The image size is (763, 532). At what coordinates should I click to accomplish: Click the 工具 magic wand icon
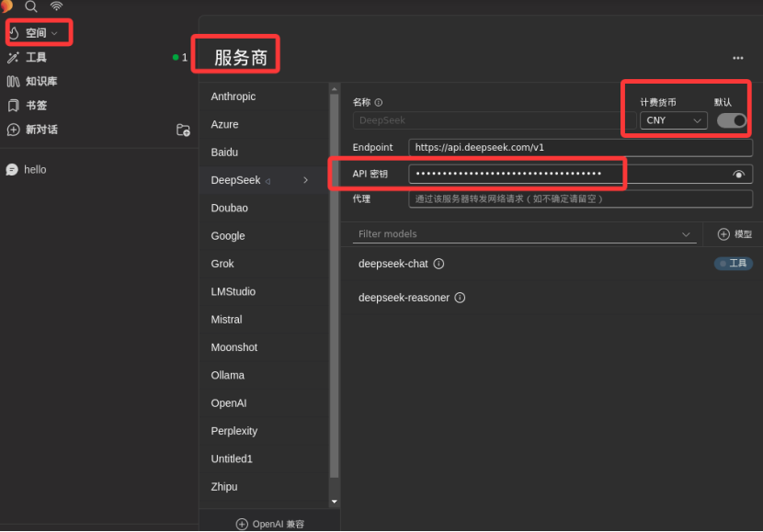tap(13, 57)
